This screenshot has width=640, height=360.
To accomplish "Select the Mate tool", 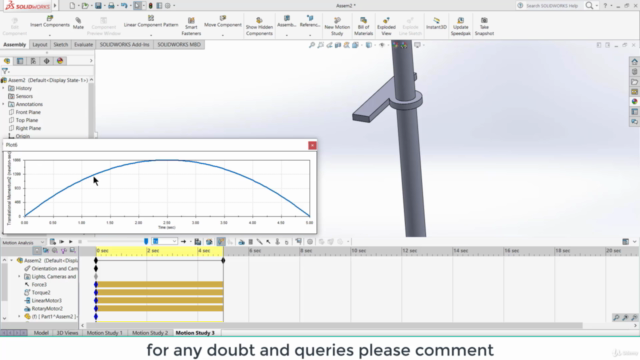I will tap(78, 23).
